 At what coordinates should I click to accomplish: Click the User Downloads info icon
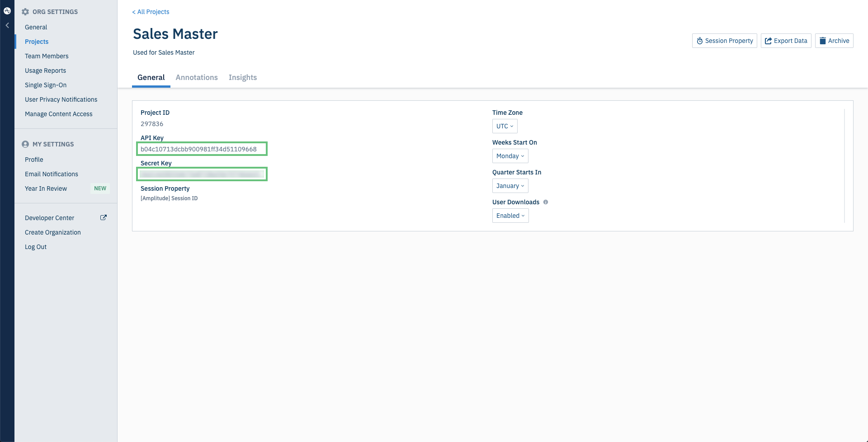546,202
